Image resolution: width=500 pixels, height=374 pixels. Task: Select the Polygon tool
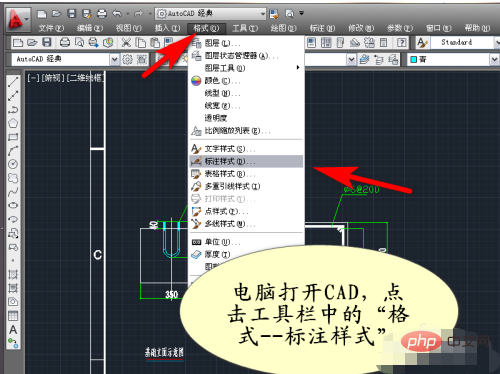(13, 123)
